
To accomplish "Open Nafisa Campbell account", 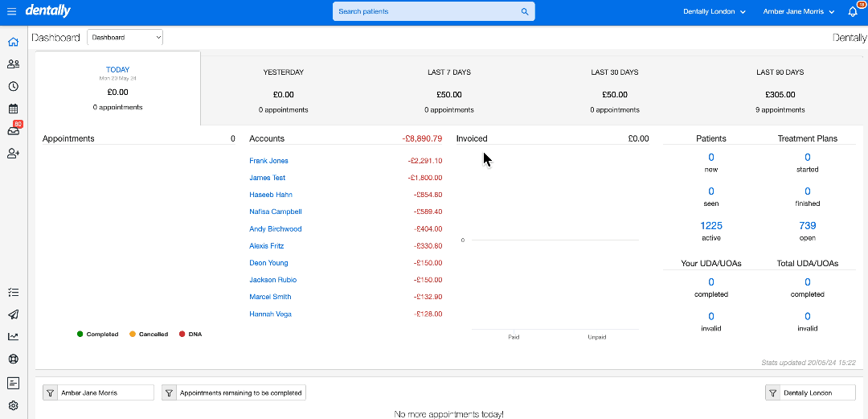I will coord(275,212).
